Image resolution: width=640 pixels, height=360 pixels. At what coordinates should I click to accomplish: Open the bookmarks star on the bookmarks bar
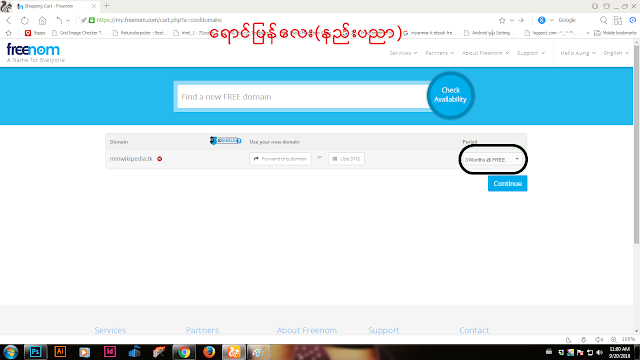tap(9, 33)
